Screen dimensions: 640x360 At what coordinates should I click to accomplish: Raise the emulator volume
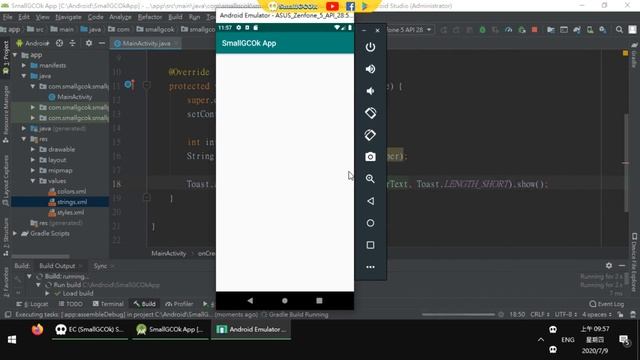370,69
